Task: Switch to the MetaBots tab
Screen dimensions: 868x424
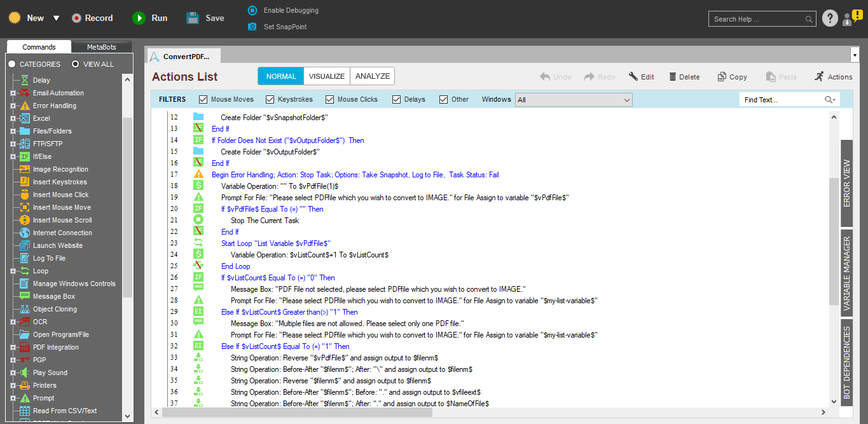Action: 102,47
